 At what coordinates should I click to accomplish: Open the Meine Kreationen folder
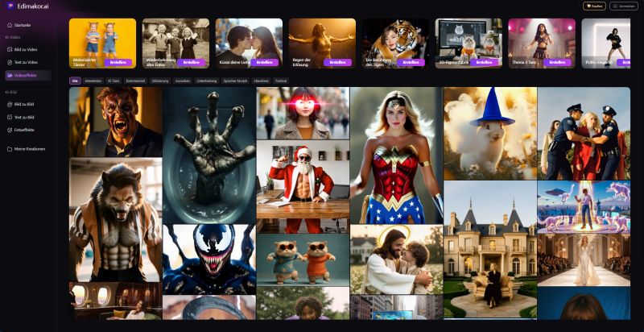pos(29,149)
